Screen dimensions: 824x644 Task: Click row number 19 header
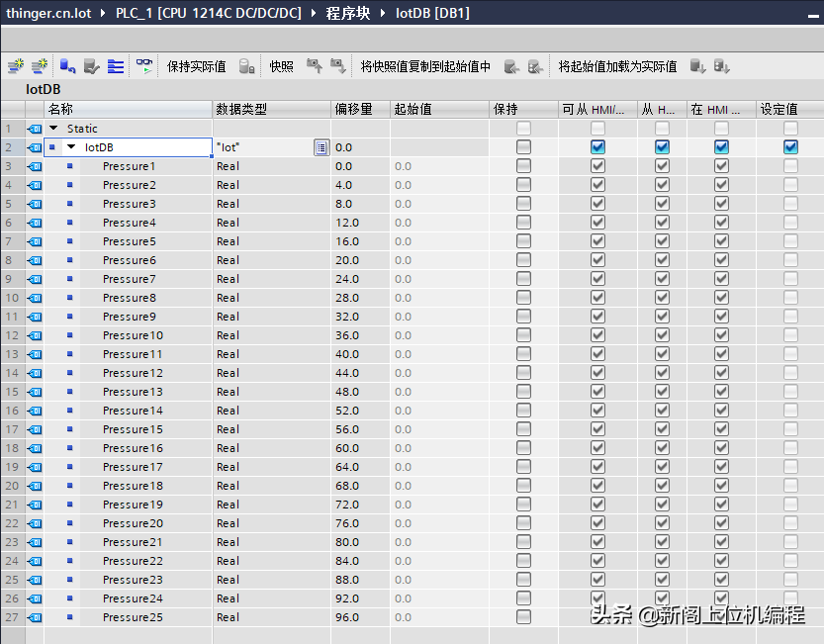coord(12,467)
